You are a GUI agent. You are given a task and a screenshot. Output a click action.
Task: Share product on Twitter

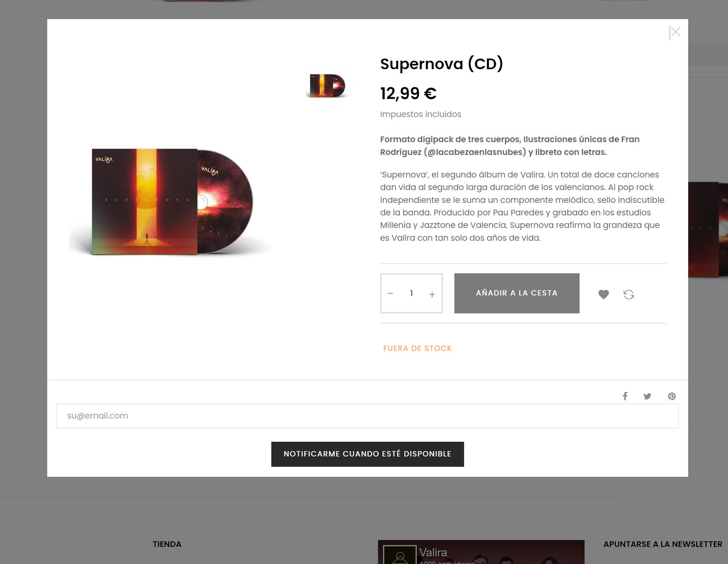point(647,396)
